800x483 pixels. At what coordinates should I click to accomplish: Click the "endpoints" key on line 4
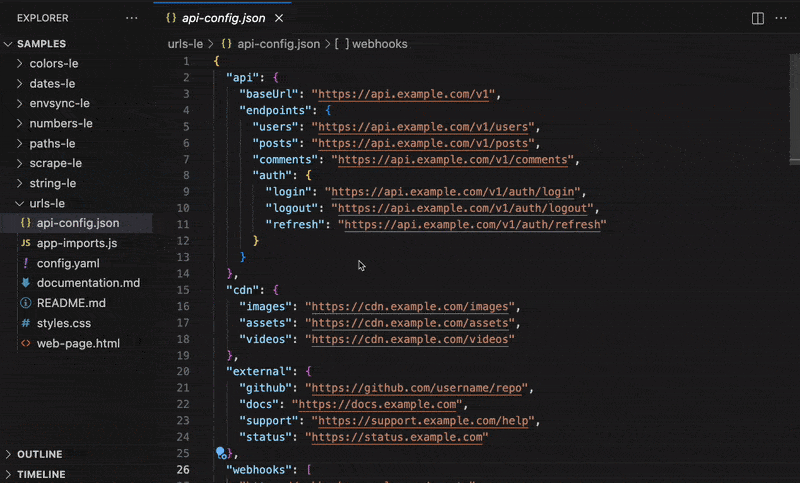(276, 110)
